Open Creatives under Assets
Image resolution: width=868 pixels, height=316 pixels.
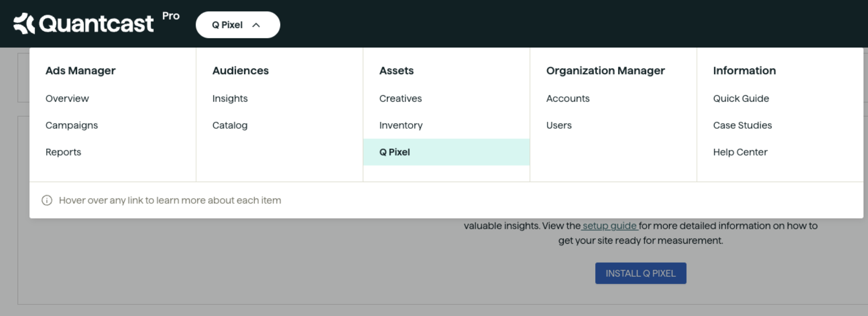point(400,99)
